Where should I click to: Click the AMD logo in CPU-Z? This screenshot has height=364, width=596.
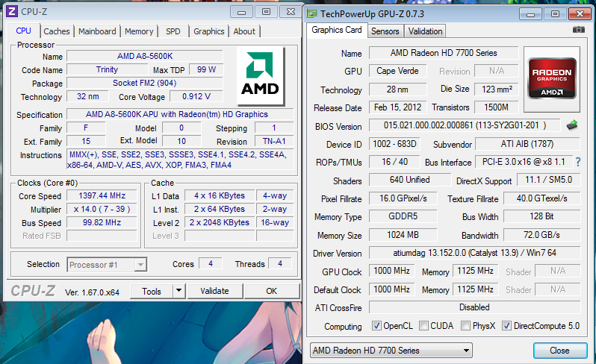coord(261,75)
